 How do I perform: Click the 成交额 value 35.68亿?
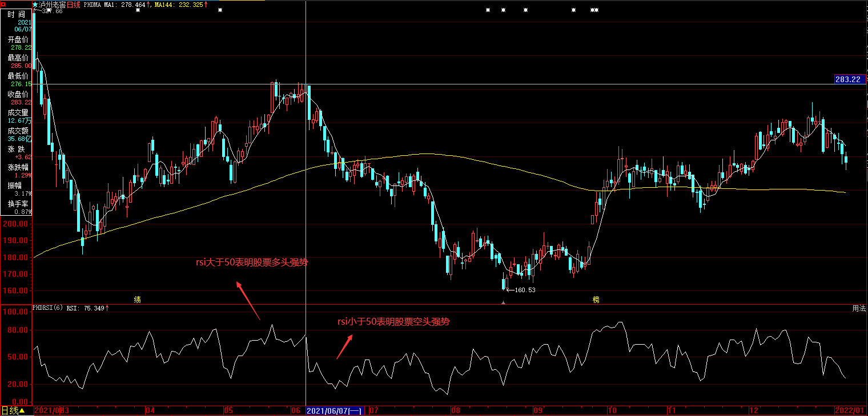[20, 139]
